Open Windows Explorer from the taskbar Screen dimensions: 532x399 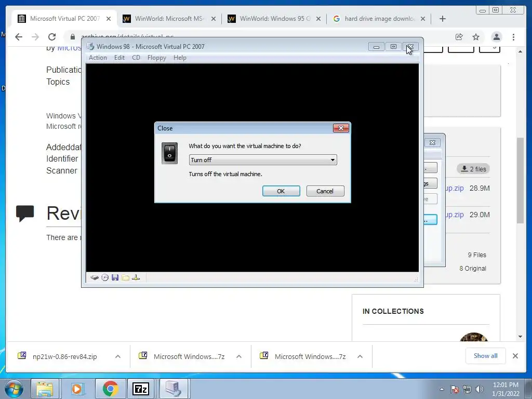[45, 389]
